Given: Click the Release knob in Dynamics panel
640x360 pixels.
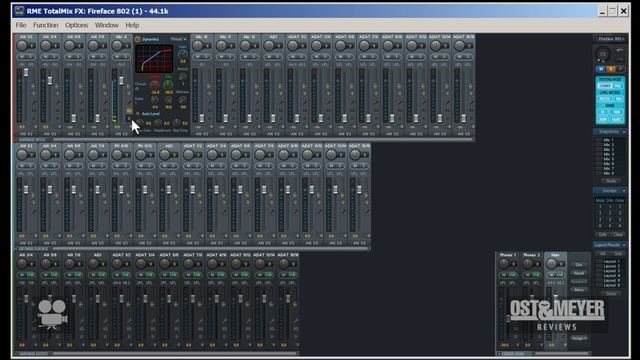Looking at the screenshot, I should 182,100.
